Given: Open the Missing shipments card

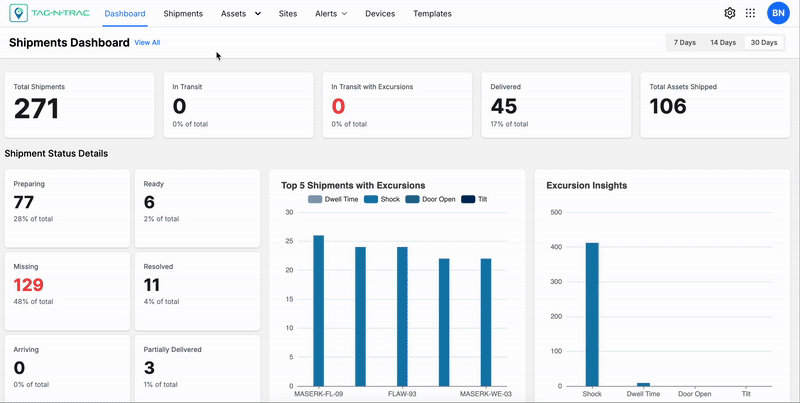Looking at the screenshot, I should point(67,290).
